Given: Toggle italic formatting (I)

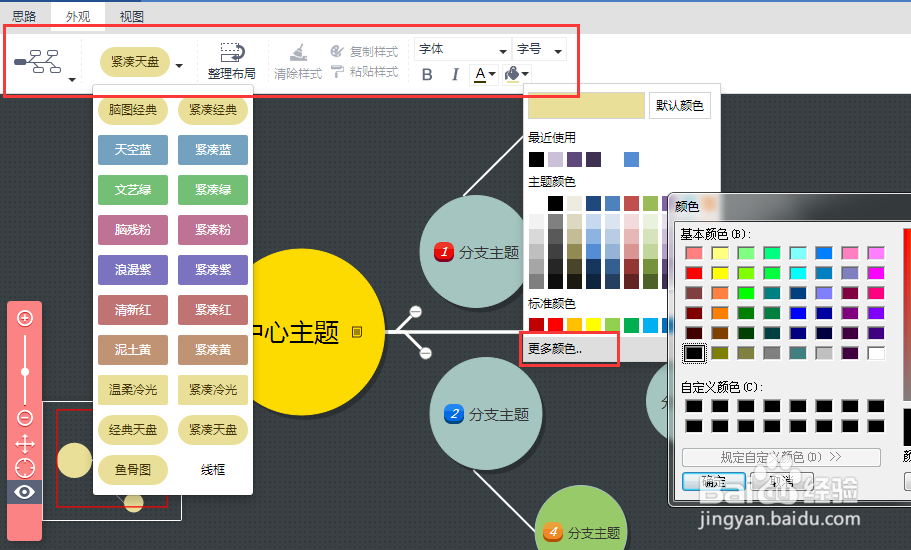Looking at the screenshot, I should point(455,74).
